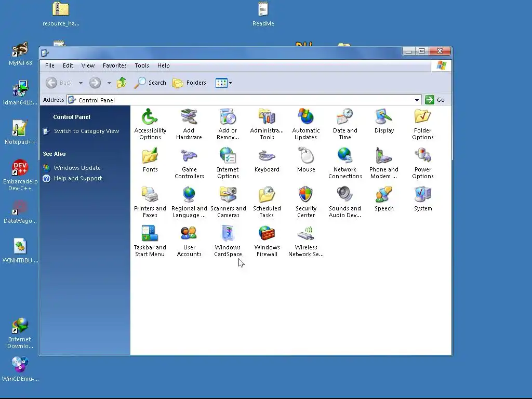Select the Security Center shield icon

click(x=305, y=202)
